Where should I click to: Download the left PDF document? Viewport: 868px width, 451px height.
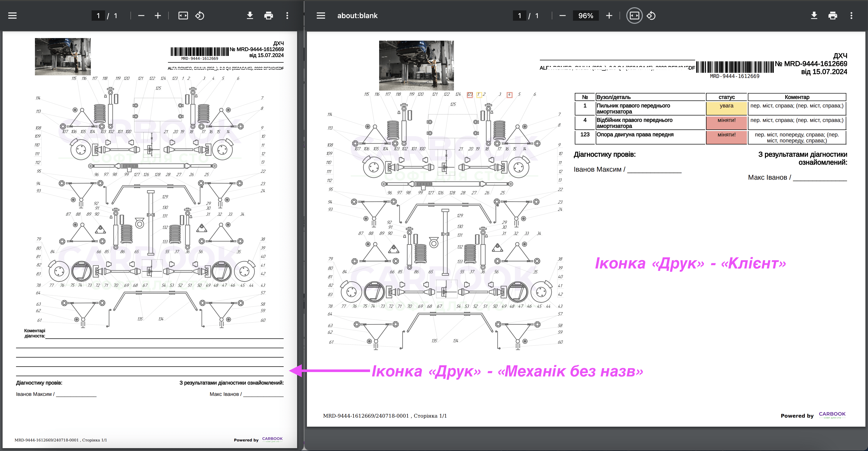coord(250,16)
